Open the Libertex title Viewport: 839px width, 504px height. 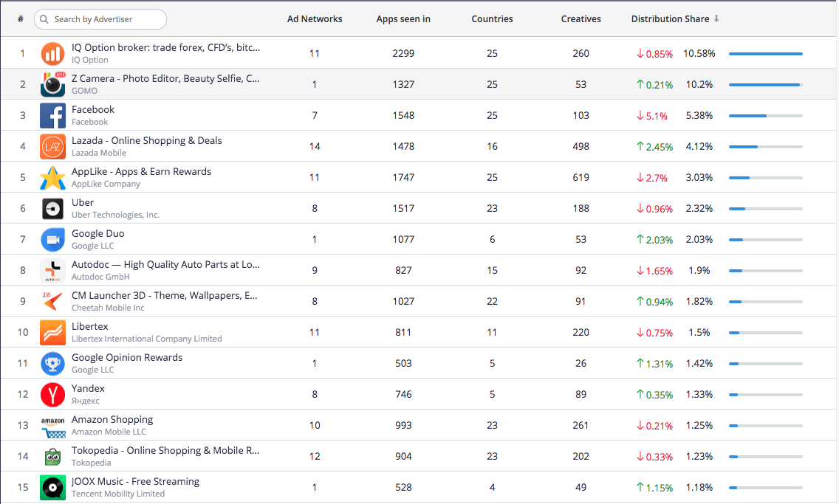(x=90, y=327)
